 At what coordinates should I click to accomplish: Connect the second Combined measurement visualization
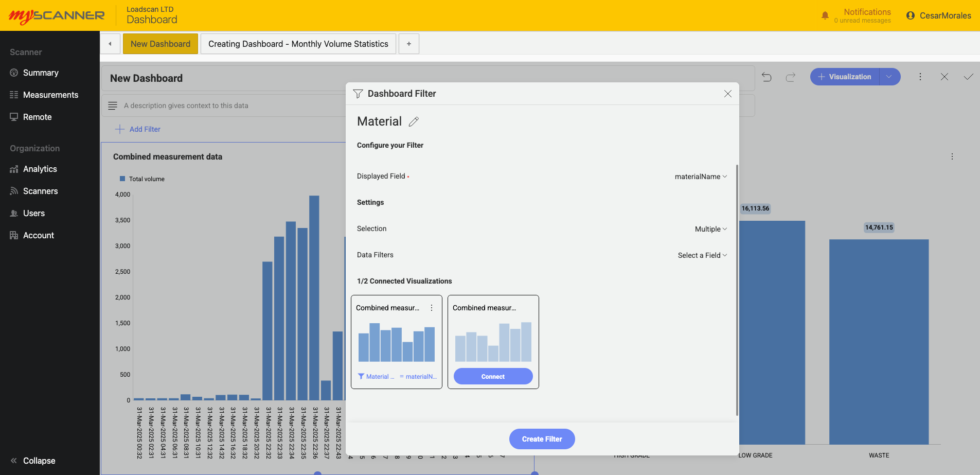pyautogui.click(x=493, y=376)
